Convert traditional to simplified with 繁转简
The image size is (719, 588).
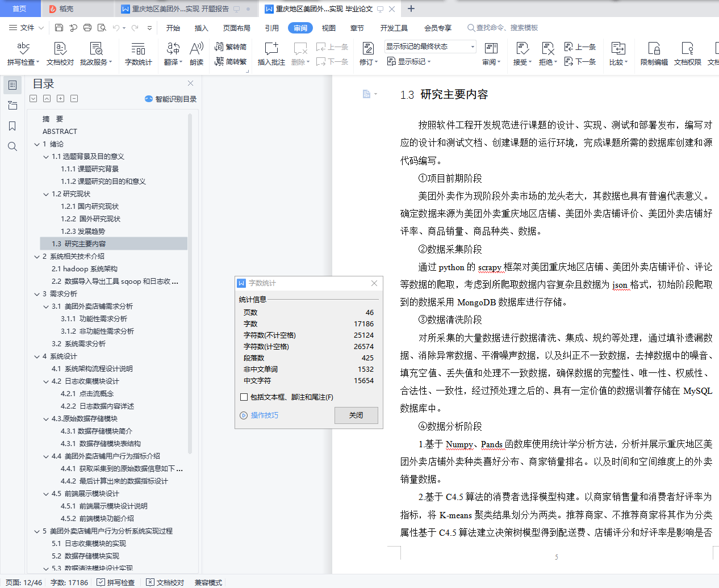pyautogui.click(x=231, y=47)
